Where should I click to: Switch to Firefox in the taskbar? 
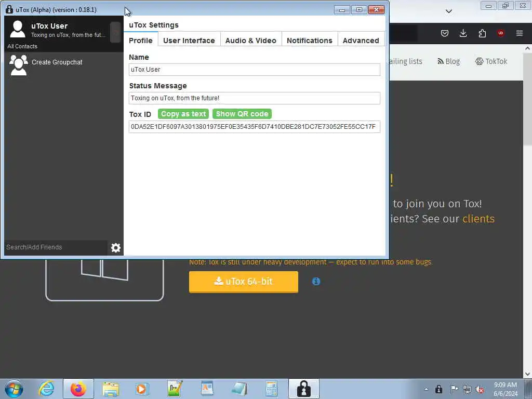tap(78, 389)
